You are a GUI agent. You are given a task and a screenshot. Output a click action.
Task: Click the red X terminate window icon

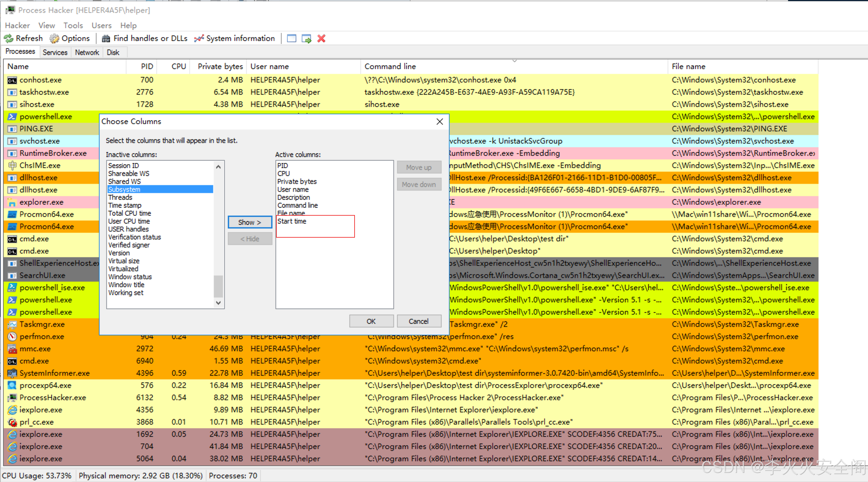pyautogui.click(x=321, y=38)
